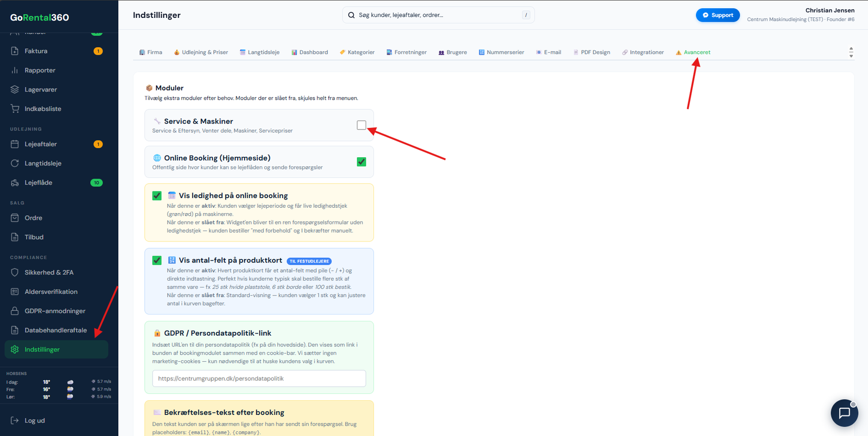The width and height of the screenshot is (868, 436).
Task: Switch to the Nummerserier tab
Action: click(501, 53)
